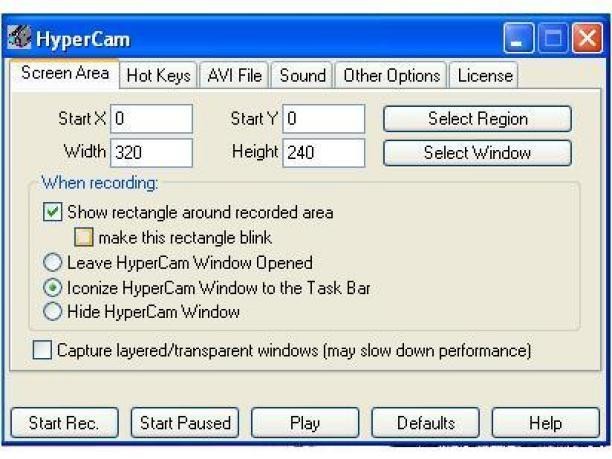
Task: Open the Hot Keys tab
Action: pos(158,75)
